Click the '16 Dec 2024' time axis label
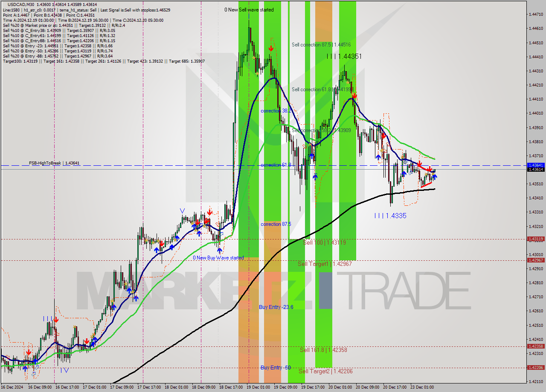Screen dimensions: 546x392 coord(11,387)
